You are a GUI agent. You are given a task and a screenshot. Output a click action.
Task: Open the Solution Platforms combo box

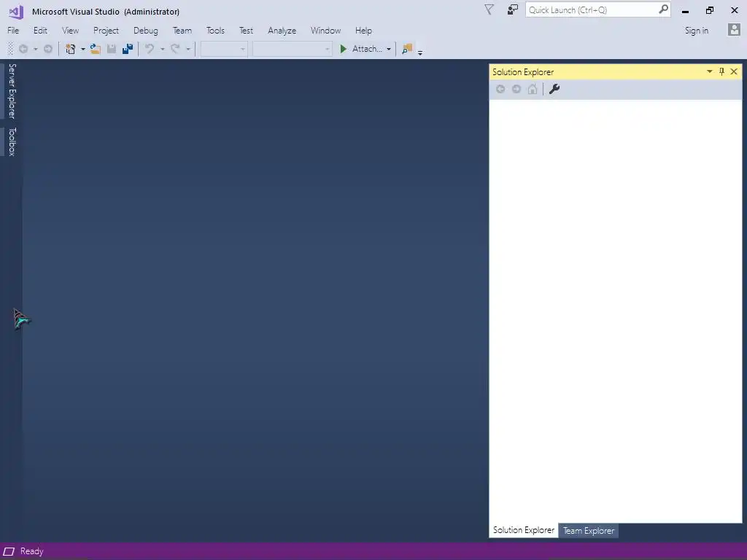(x=292, y=49)
